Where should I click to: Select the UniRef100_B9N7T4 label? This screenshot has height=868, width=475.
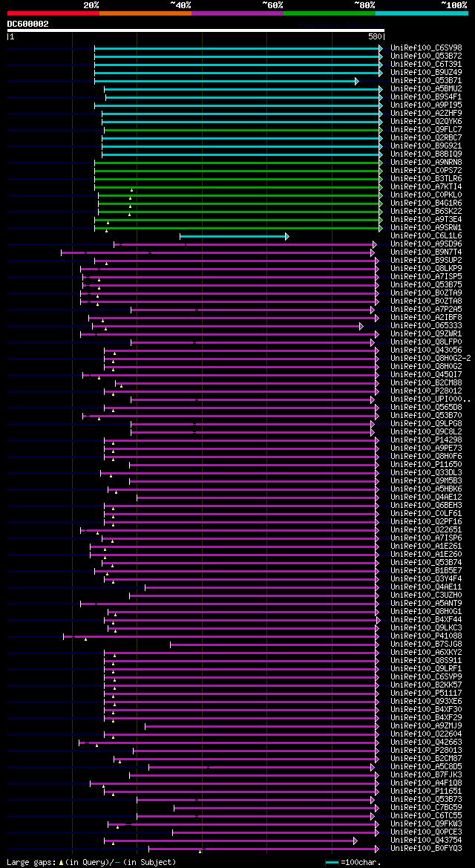click(x=426, y=252)
